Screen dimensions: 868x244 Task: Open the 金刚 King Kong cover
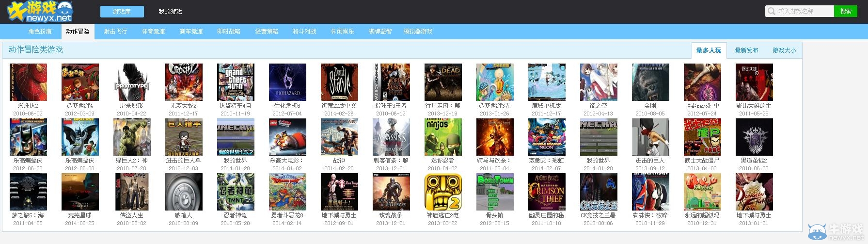[650, 82]
